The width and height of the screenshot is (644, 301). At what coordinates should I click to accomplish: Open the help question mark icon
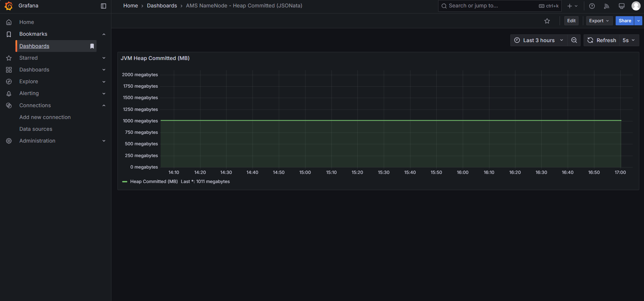tap(592, 6)
